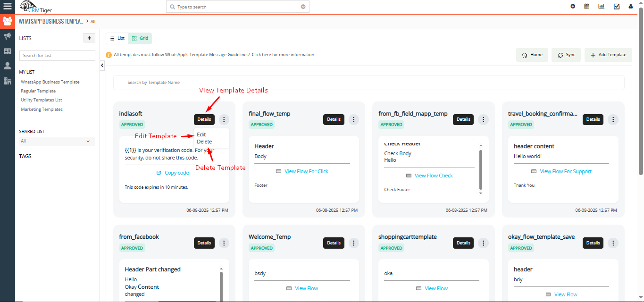644x302 pixels.
Task: Open the reports chart icon in top bar
Action: click(601, 7)
